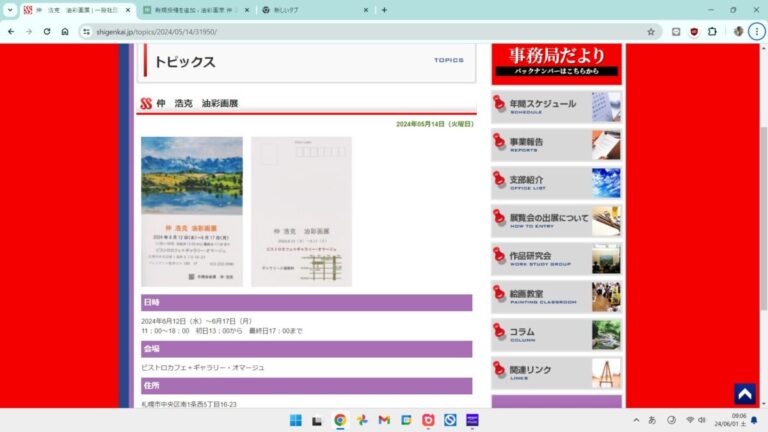This screenshot has height=432, width=768.
Task: Switch the Japanese IME input mode あ
Action: coord(652,420)
